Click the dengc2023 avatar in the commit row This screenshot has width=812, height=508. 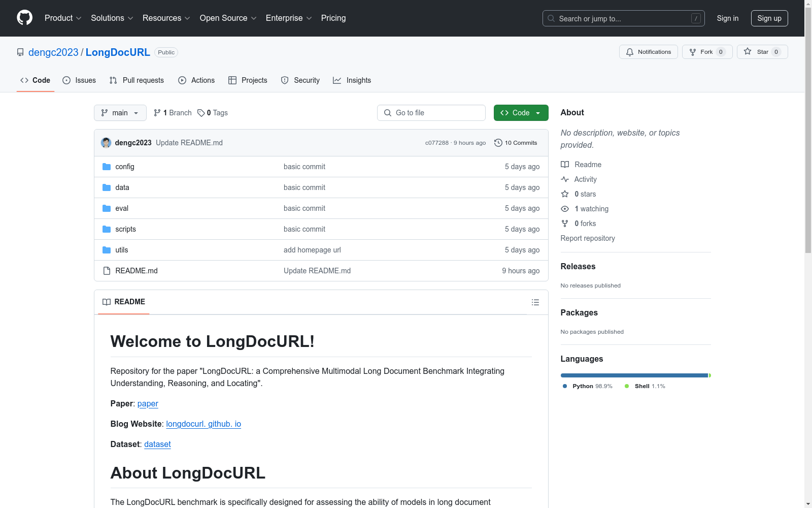(106, 143)
